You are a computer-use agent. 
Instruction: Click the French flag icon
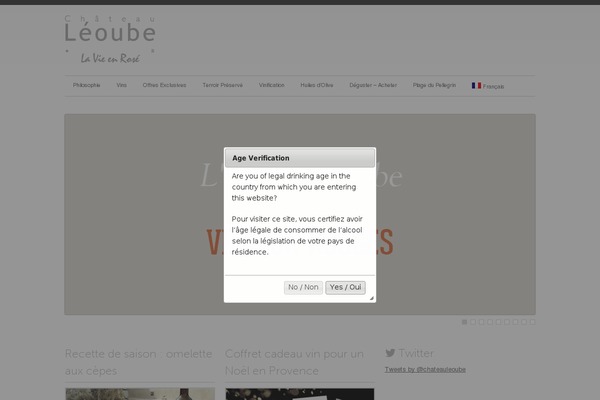(x=476, y=85)
